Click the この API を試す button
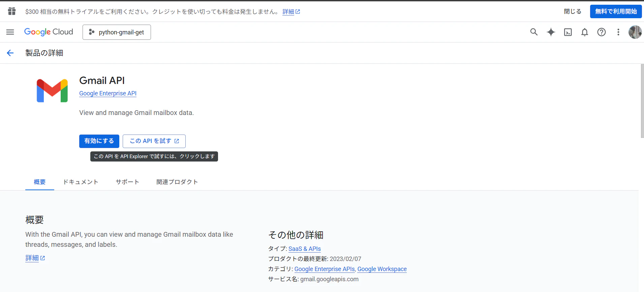 tap(154, 141)
